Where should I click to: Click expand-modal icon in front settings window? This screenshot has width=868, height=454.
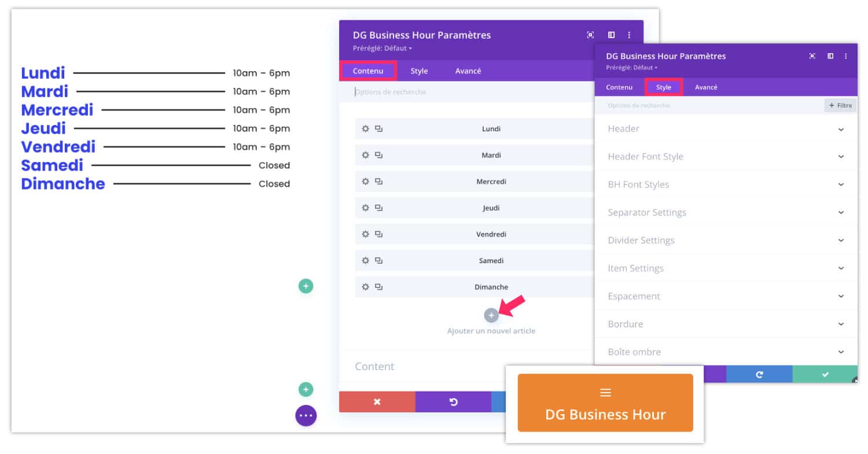coord(812,56)
